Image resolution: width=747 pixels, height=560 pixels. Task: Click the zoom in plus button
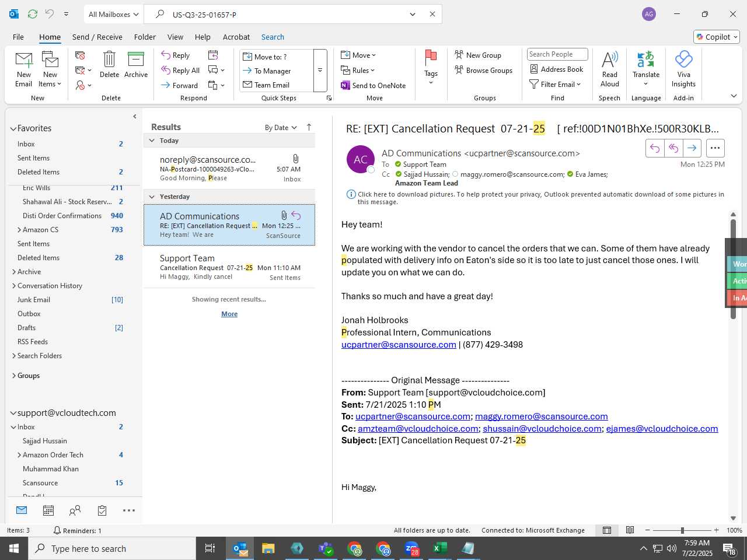[716, 530]
